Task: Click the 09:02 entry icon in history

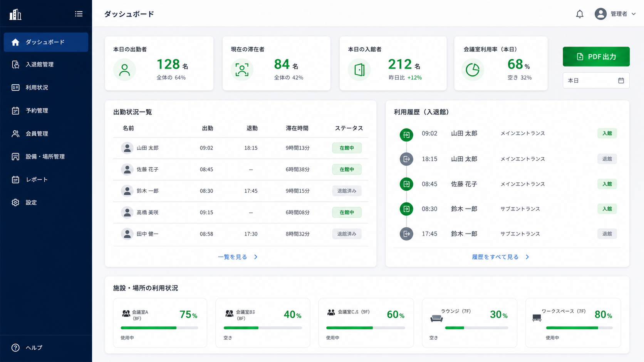Action: (x=406, y=135)
